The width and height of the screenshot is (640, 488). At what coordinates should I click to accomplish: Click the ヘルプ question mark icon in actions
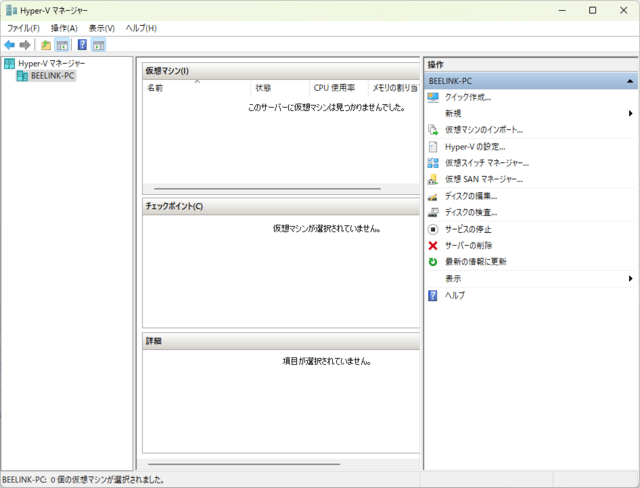coord(433,295)
